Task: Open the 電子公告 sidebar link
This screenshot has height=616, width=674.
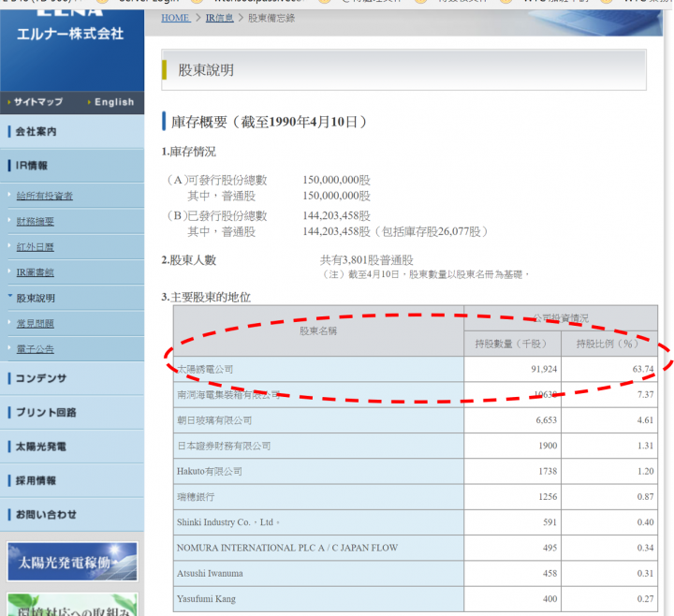Action: (x=36, y=349)
